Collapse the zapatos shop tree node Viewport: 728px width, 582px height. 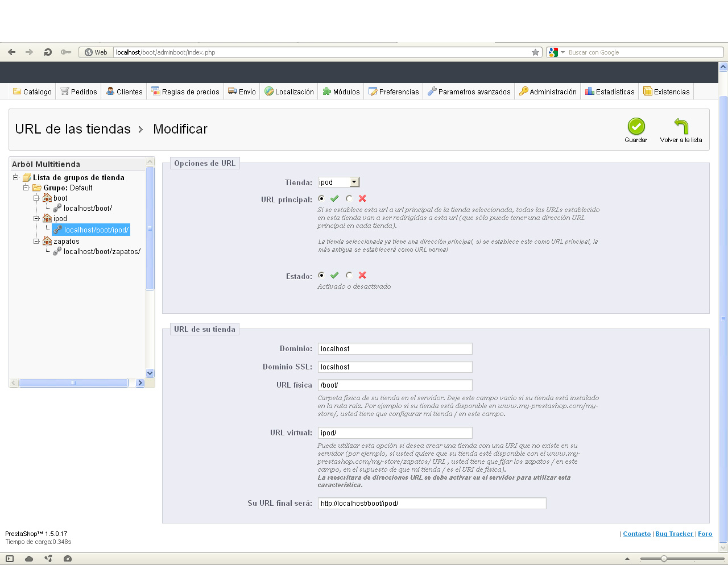pos(36,241)
